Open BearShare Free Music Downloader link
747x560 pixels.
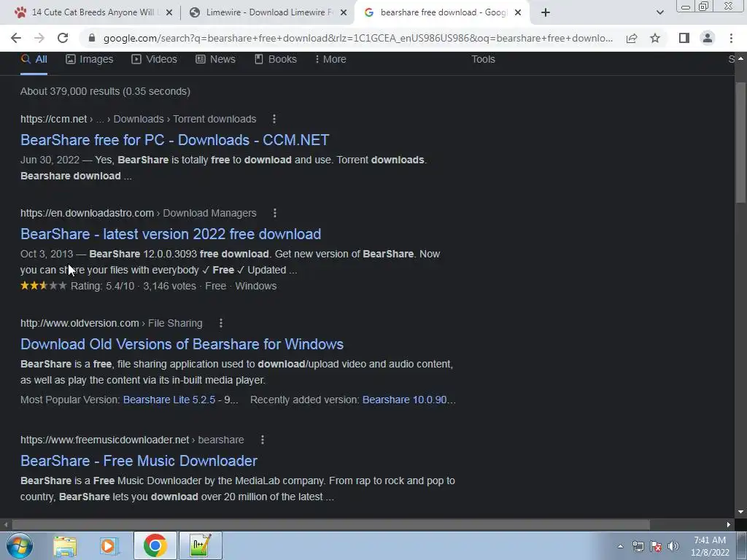[x=139, y=461]
